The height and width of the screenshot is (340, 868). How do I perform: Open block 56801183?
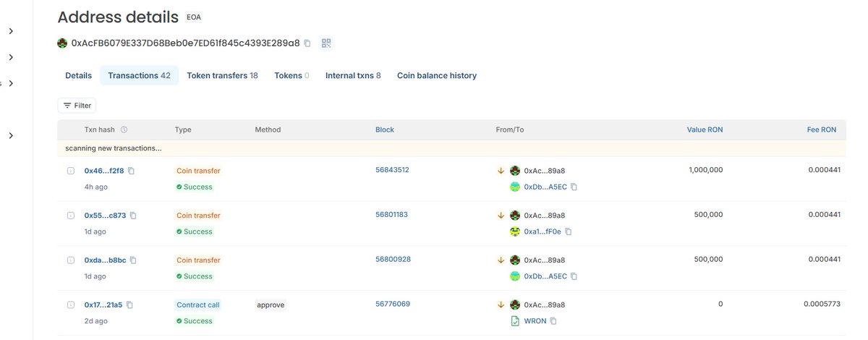pyautogui.click(x=392, y=215)
